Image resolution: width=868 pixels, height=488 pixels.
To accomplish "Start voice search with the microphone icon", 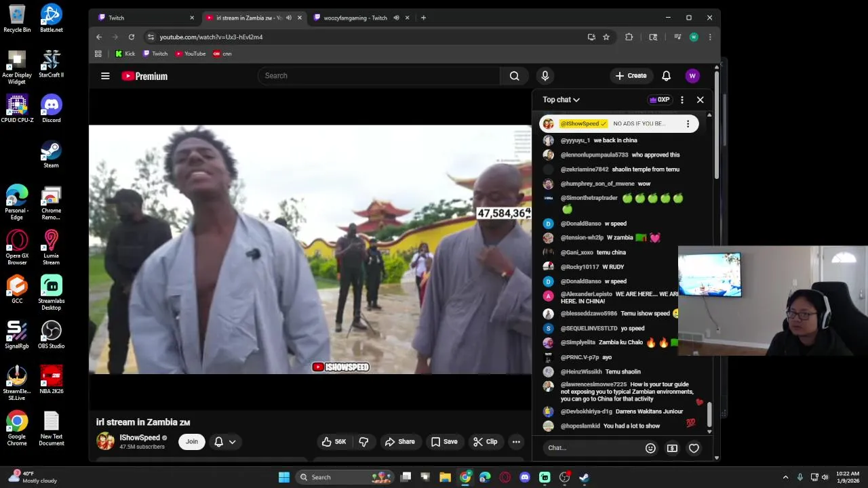I will 545,76.
